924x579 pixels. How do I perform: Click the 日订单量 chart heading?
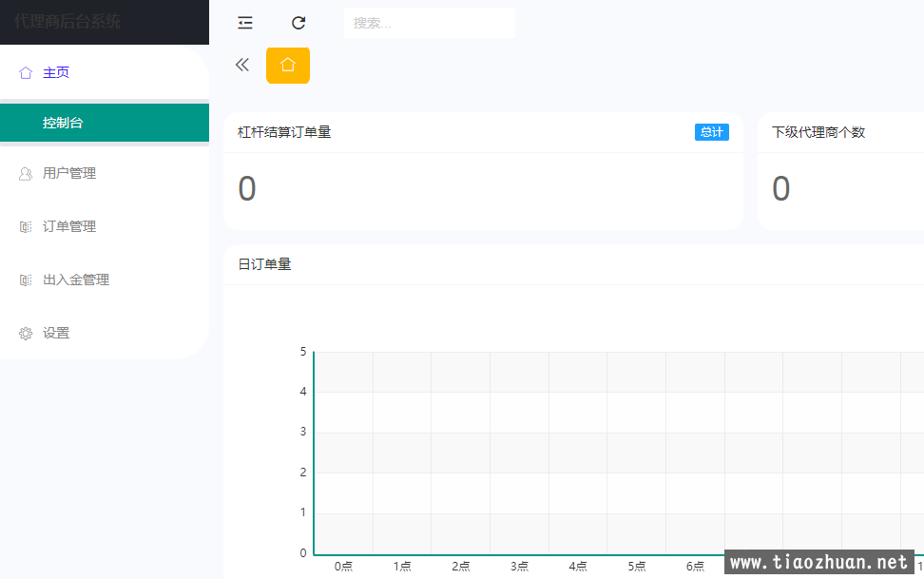click(264, 264)
